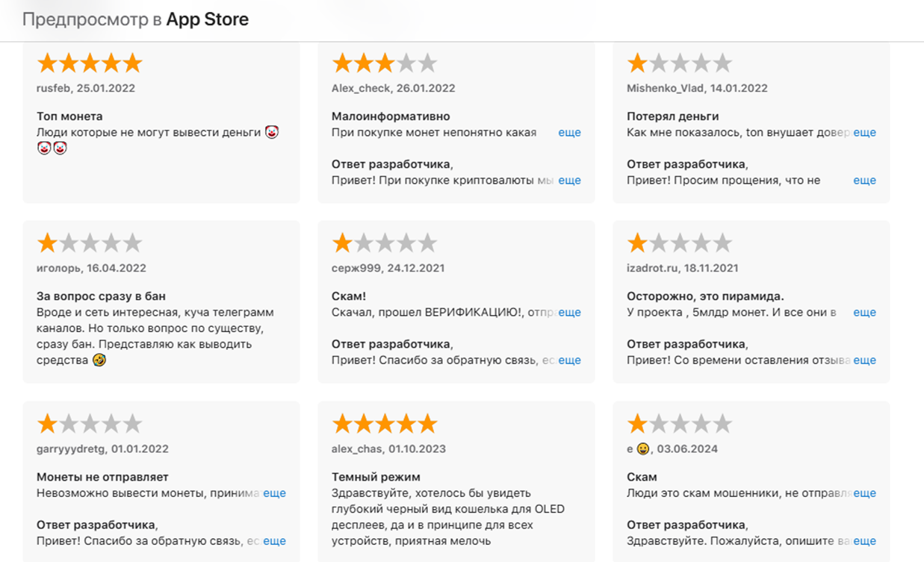
Task: Click the smiley emoji in the reviewer name dated 03.06.2024
Action: (x=642, y=449)
